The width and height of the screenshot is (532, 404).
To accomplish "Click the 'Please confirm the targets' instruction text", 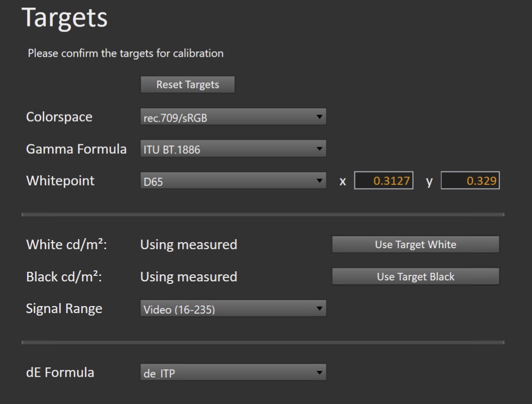I will (125, 53).
